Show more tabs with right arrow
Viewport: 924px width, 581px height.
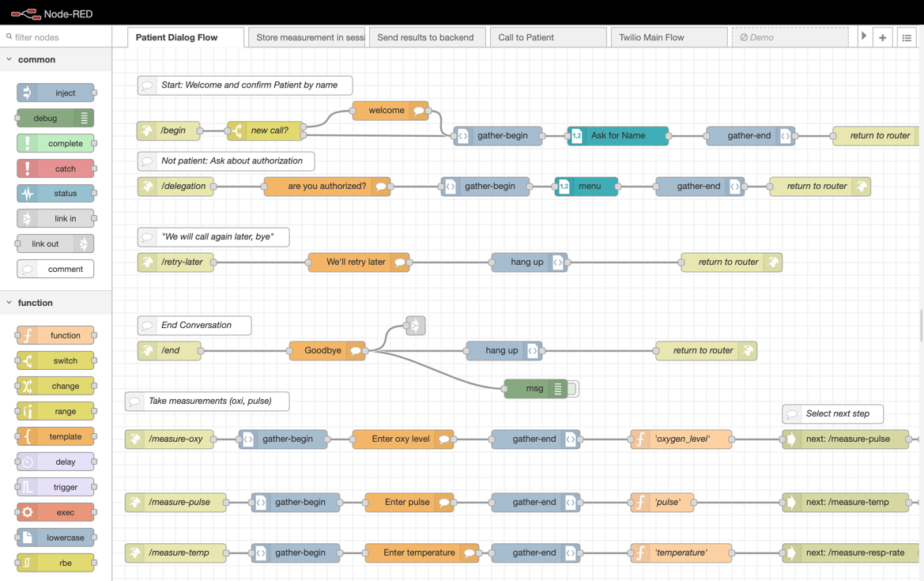point(863,36)
